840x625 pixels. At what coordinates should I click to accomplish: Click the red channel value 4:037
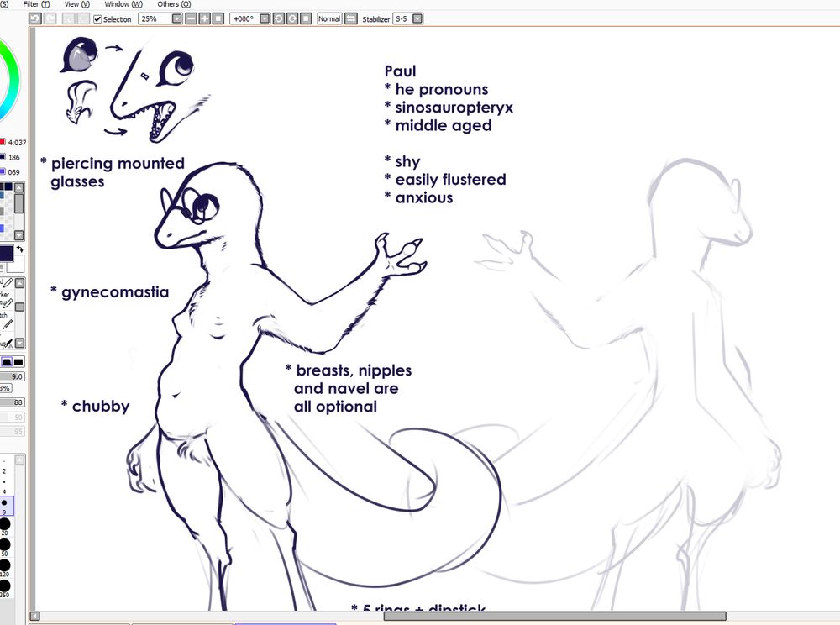coord(17,143)
